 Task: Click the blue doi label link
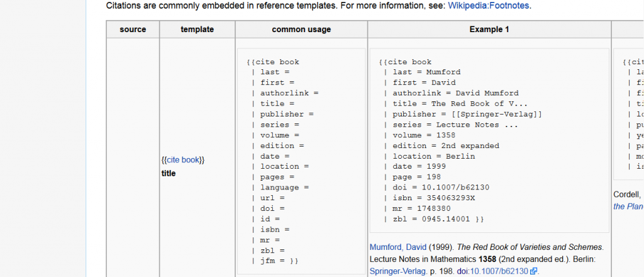point(462,271)
